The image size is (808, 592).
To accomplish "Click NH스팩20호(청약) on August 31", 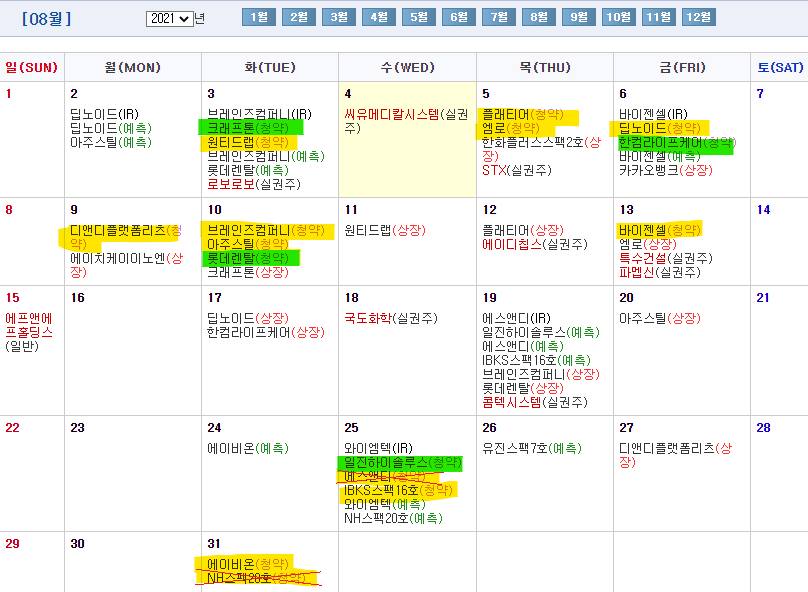I will tap(256, 578).
